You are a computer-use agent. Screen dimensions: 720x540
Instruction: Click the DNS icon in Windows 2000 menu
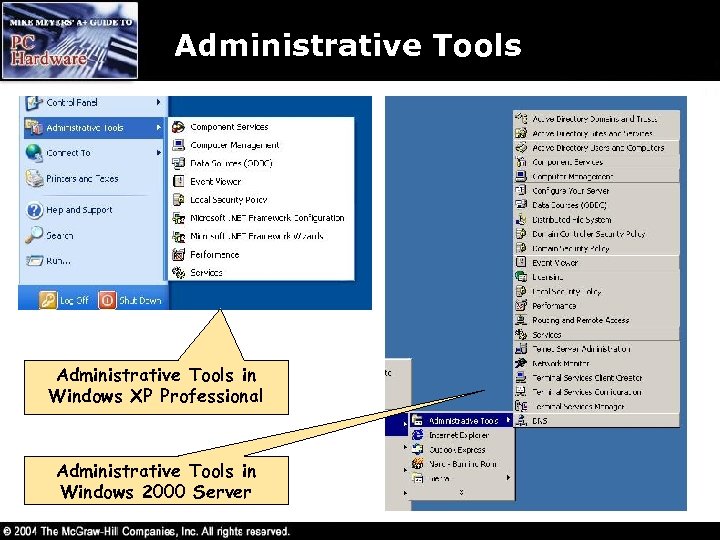(521, 420)
